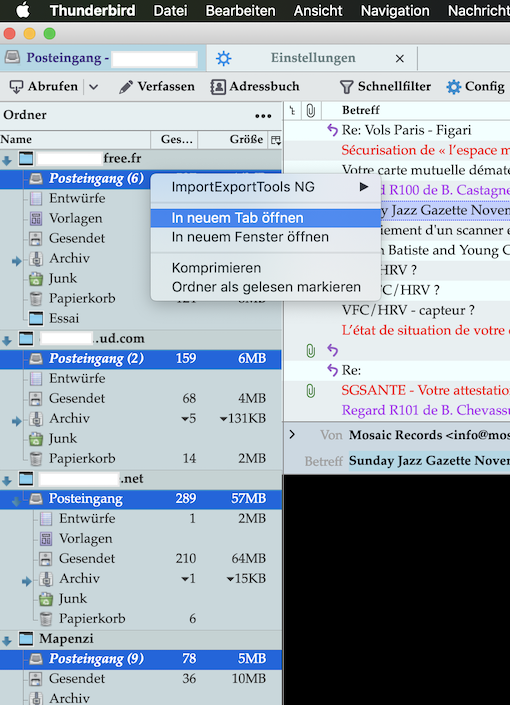Open the Ansicht menu
This screenshot has width=510, height=705.
[318, 10]
